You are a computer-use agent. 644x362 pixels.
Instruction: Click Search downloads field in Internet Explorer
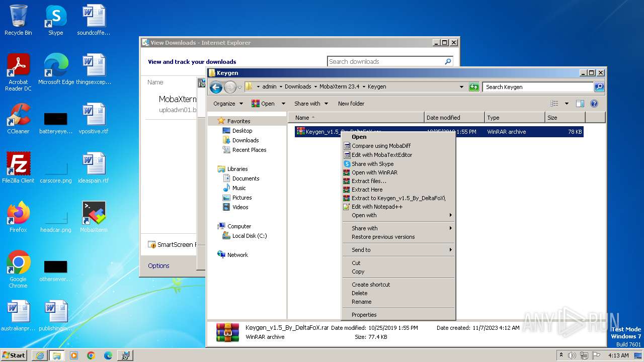point(385,61)
